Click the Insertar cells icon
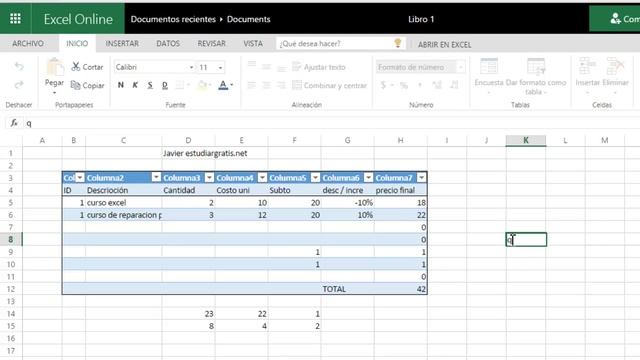The image size is (640, 360). [x=587, y=66]
